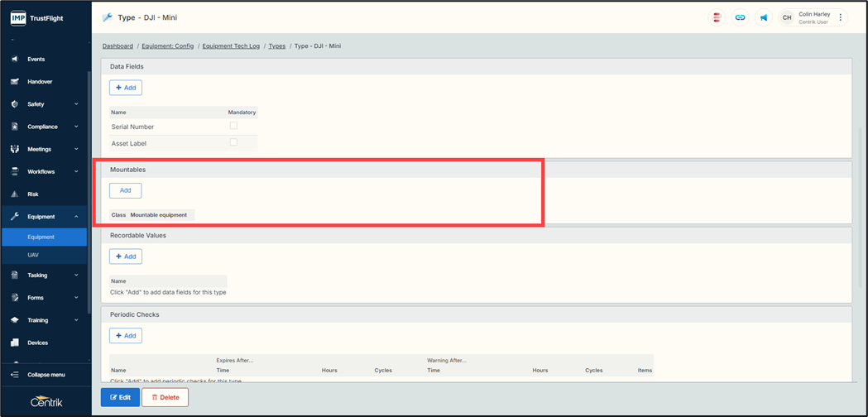868x417 pixels.
Task: Click the Expires After... column header
Action: tap(235, 361)
